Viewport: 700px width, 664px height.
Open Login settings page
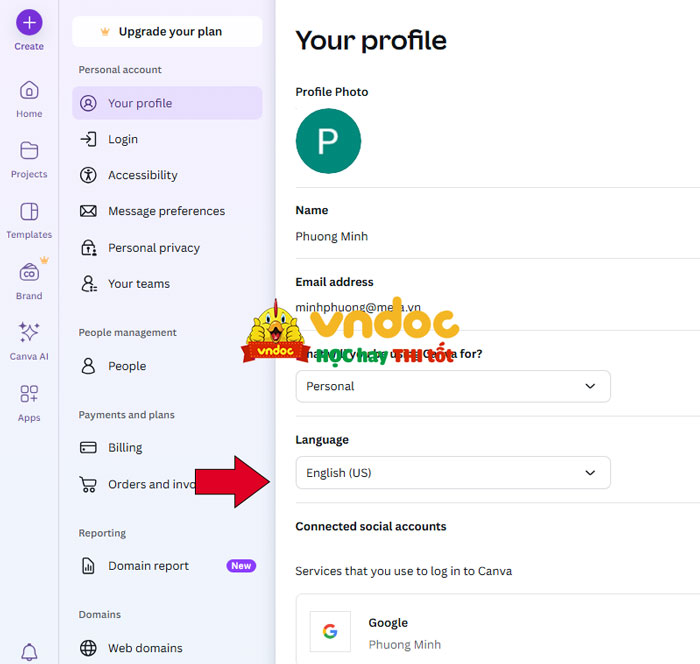tap(123, 139)
